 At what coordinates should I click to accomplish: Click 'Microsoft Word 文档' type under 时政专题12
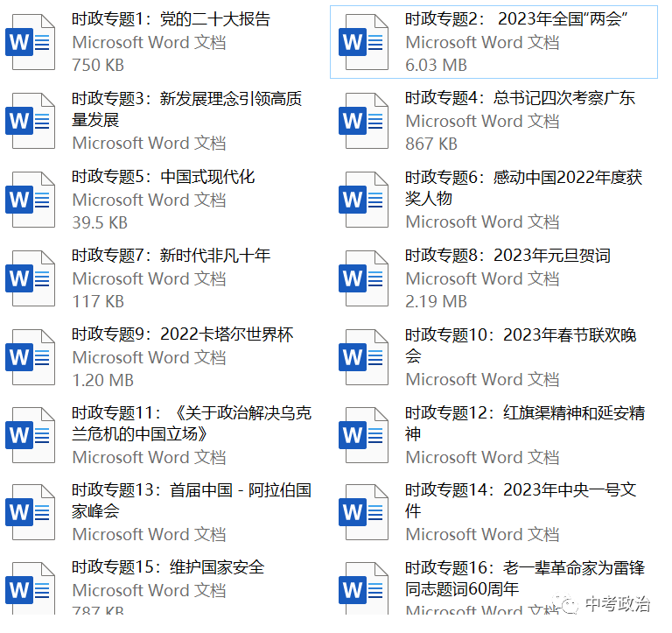point(483,458)
